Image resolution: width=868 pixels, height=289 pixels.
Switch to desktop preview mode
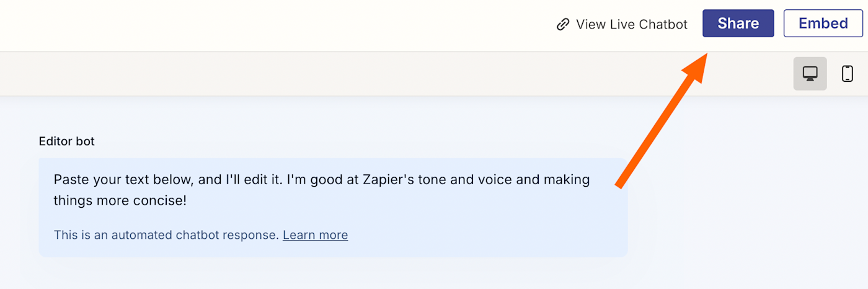point(810,74)
